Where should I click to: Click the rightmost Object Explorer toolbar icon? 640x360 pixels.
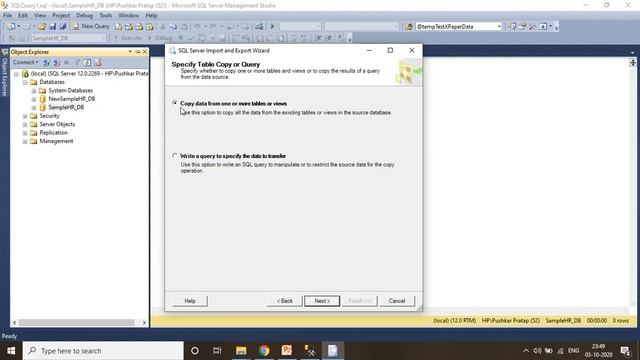(x=98, y=62)
